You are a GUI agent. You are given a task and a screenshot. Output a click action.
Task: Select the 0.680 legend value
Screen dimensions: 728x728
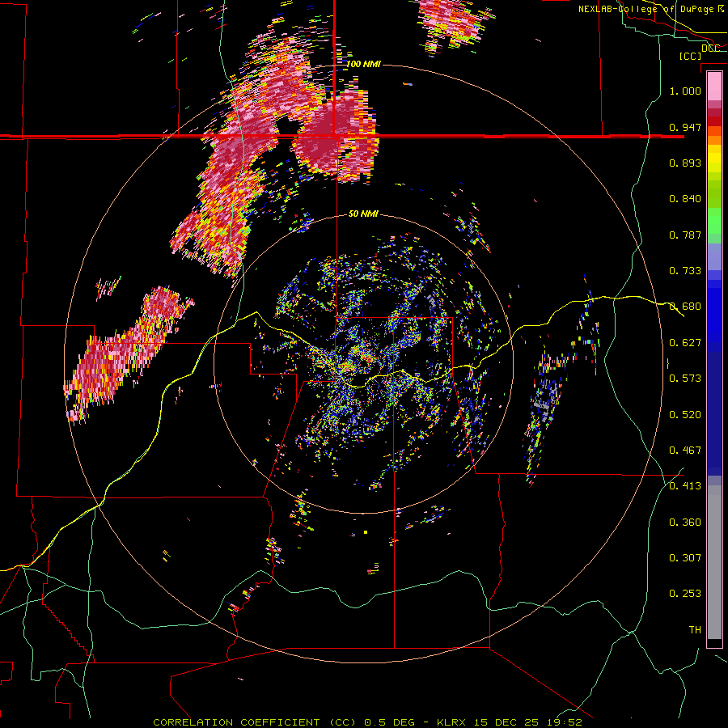pyautogui.click(x=685, y=307)
